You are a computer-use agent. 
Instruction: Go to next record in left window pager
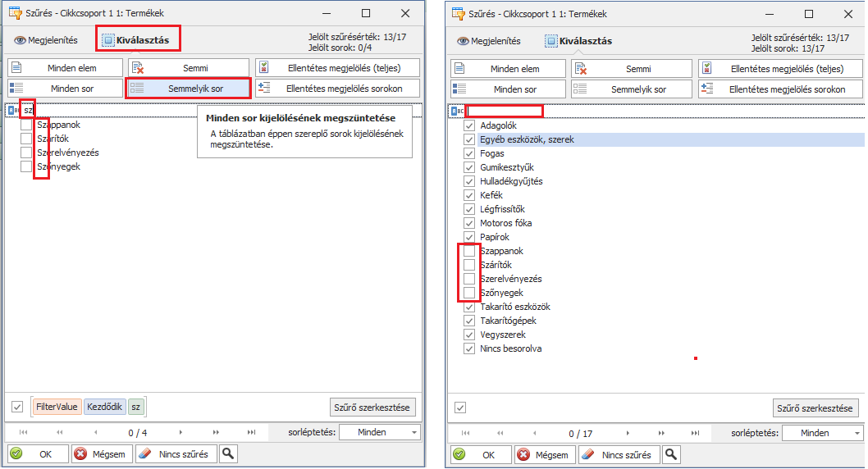[x=180, y=432]
